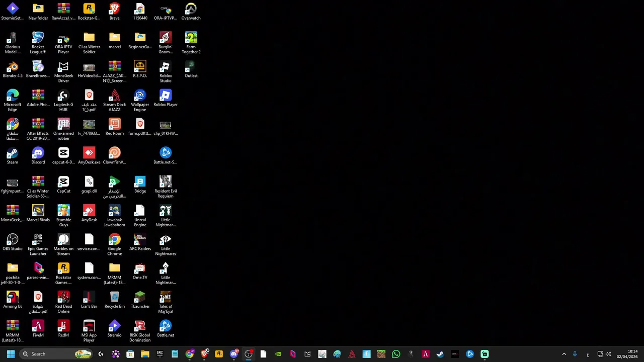Select the Rec Room desktop icon

pyautogui.click(x=114, y=127)
